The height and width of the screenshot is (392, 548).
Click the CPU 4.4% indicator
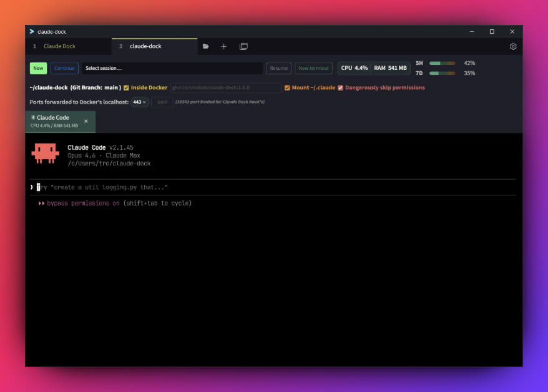click(354, 68)
